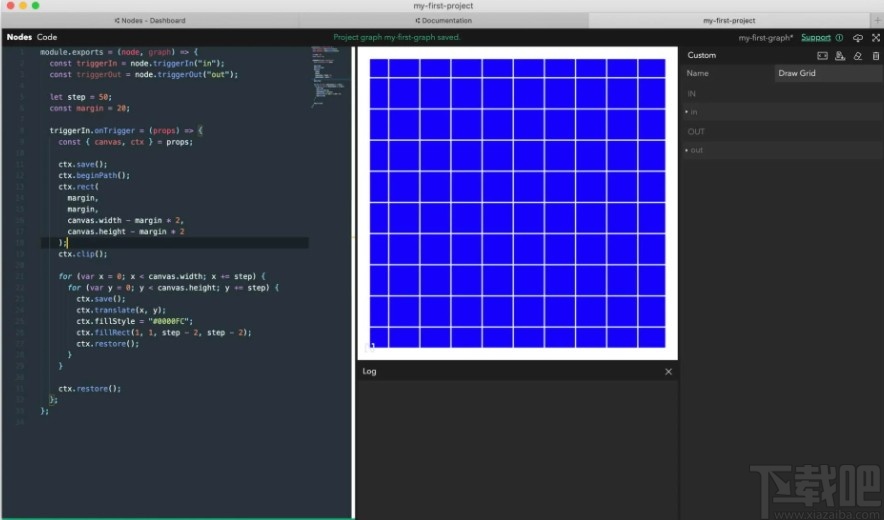The image size is (884, 520).
Task: Click the macOS yellow minimize window button
Action: (x=23, y=5)
